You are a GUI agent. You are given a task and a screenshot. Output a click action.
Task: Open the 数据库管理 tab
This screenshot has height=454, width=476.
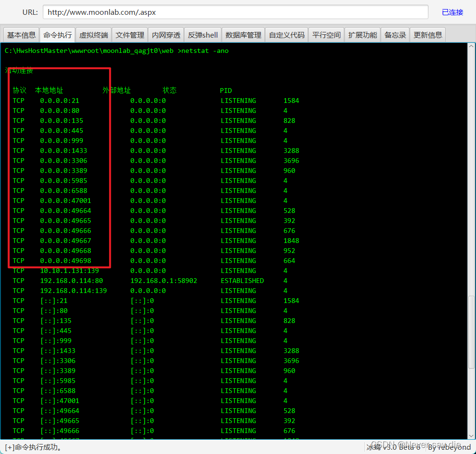[x=243, y=35]
